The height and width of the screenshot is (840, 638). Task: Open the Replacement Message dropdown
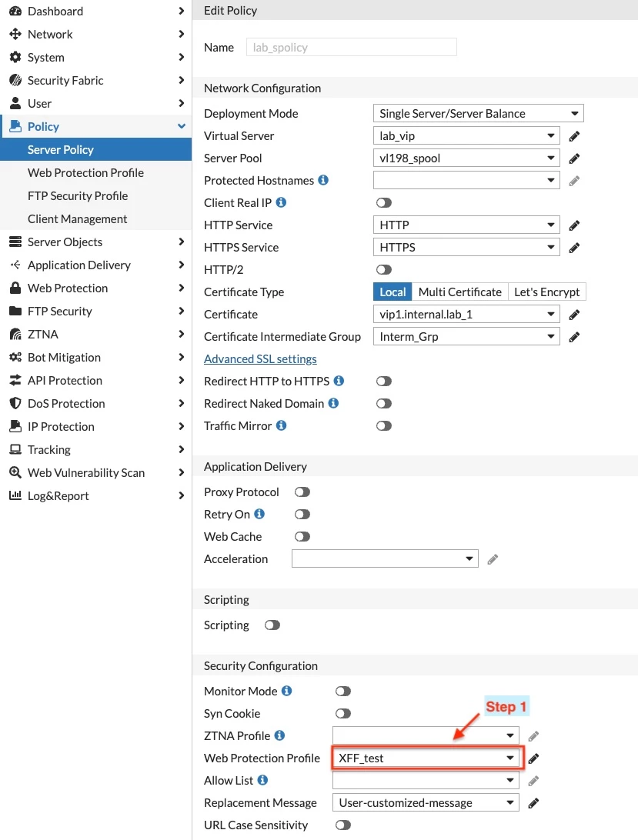(x=426, y=802)
